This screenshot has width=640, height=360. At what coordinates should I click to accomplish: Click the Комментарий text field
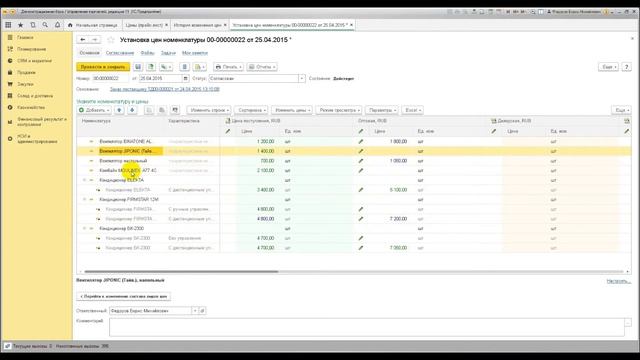pos(367,328)
